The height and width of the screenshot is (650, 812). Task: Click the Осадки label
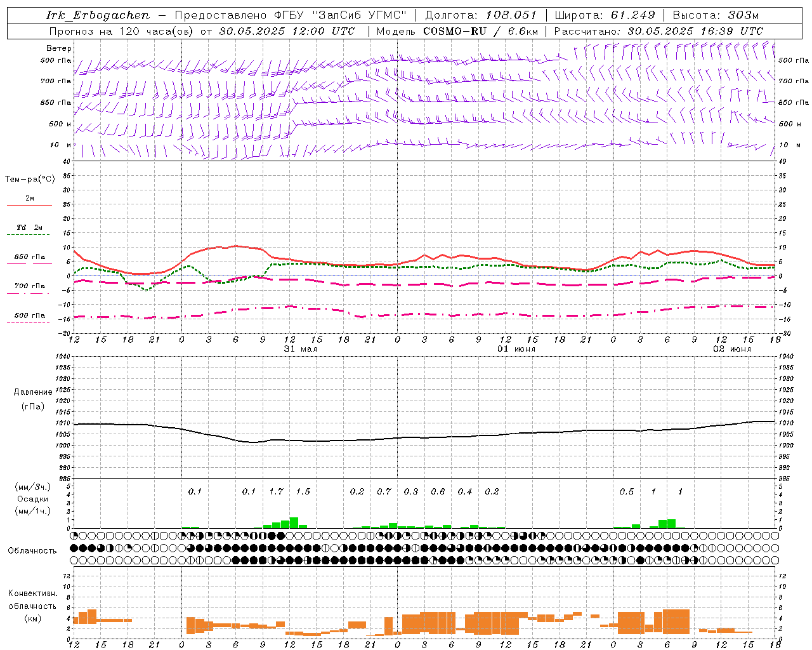click(32, 499)
